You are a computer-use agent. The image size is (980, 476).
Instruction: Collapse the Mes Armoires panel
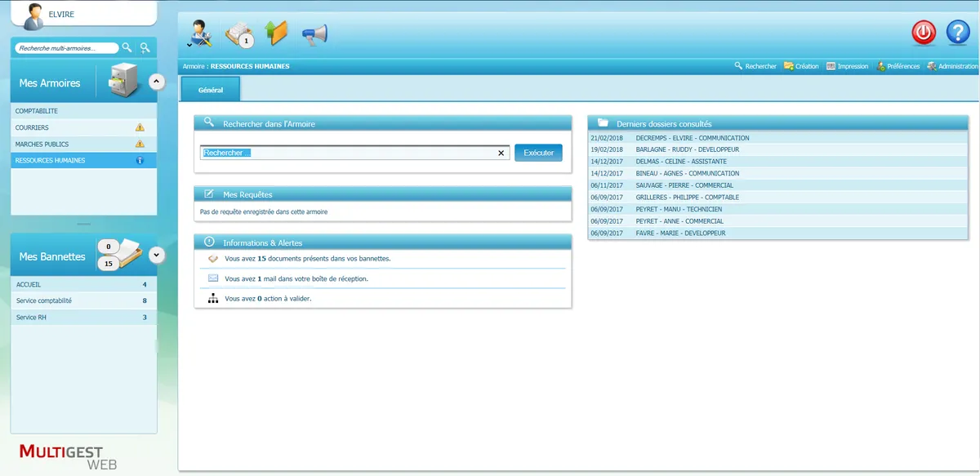(158, 81)
